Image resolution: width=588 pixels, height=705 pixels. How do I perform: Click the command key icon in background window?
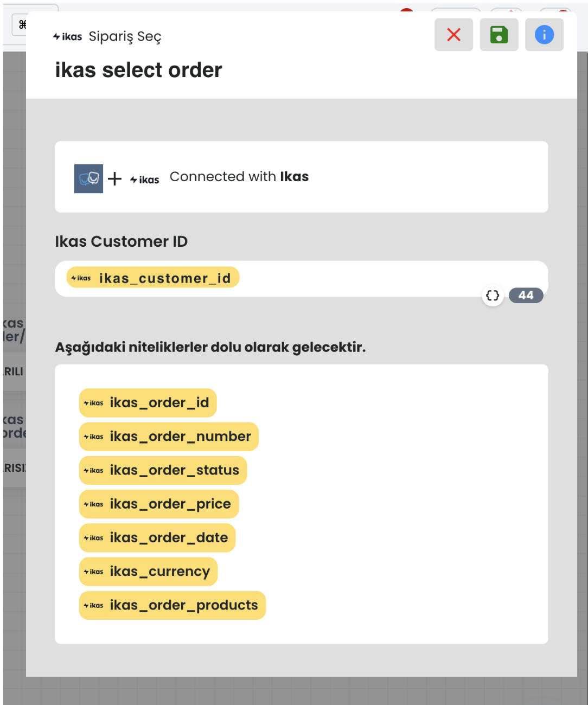click(x=22, y=24)
